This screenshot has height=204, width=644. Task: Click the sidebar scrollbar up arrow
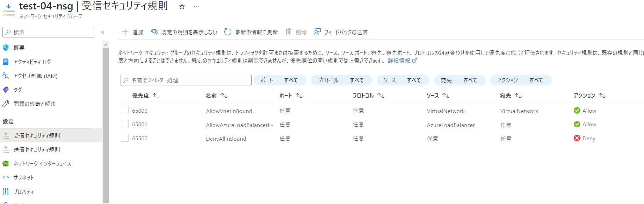pos(106,44)
